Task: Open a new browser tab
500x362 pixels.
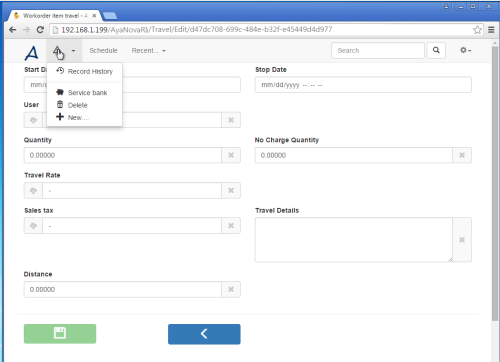Action: 110,16
